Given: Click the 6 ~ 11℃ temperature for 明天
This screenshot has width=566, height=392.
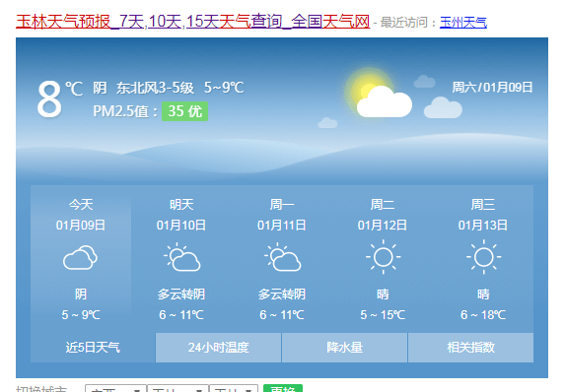Looking at the screenshot, I should pyautogui.click(x=181, y=315).
